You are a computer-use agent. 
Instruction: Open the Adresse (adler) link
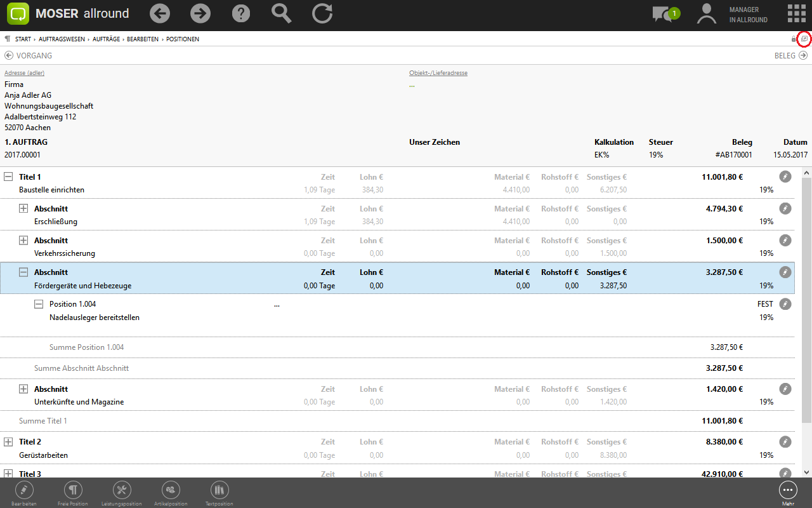[x=24, y=73]
